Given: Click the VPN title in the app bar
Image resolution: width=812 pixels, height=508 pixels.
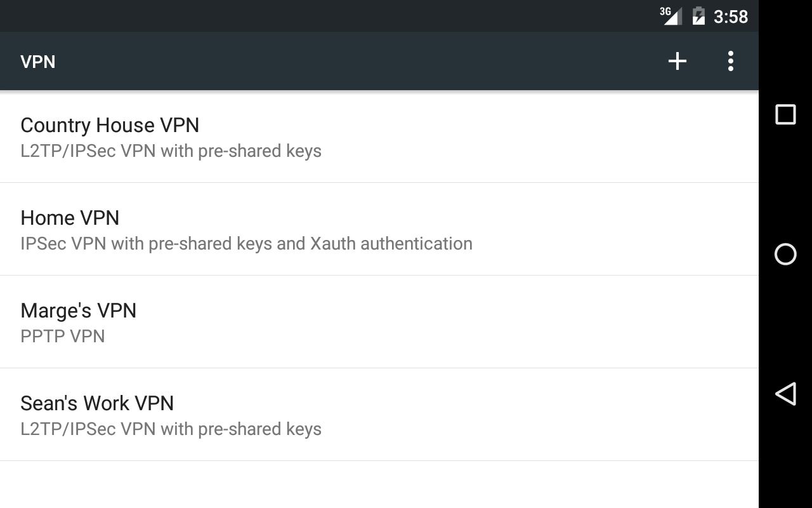Looking at the screenshot, I should point(38,62).
